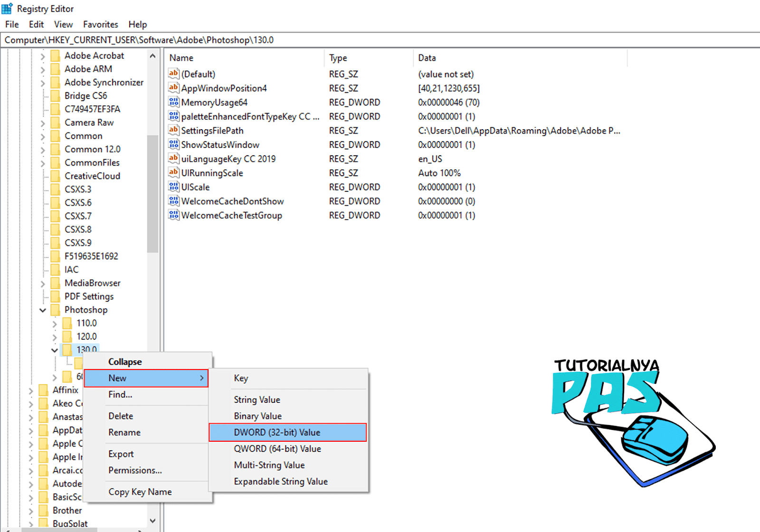Select the paletteEnhancedFontTypeKey DWORD icon
This screenshot has height=532, width=760.
tap(174, 116)
